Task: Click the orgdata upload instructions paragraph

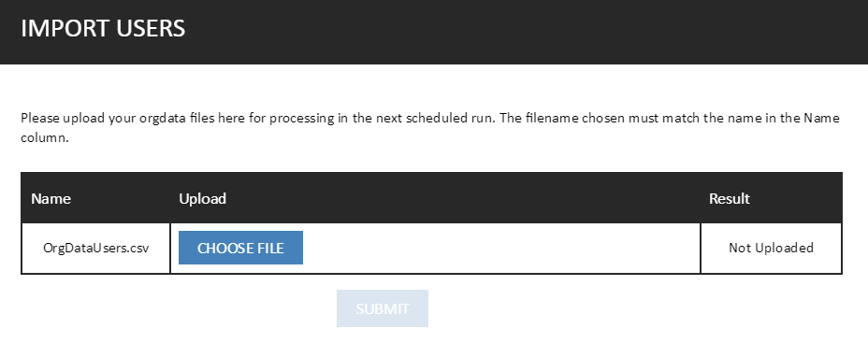Action: (x=430, y=128)
